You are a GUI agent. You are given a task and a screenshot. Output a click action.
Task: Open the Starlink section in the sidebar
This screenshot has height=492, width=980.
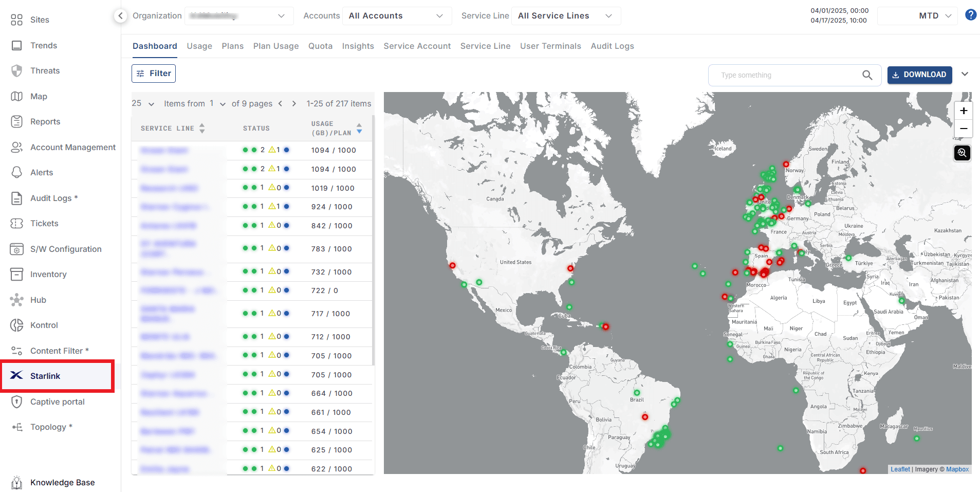click(x=45, y=376)
